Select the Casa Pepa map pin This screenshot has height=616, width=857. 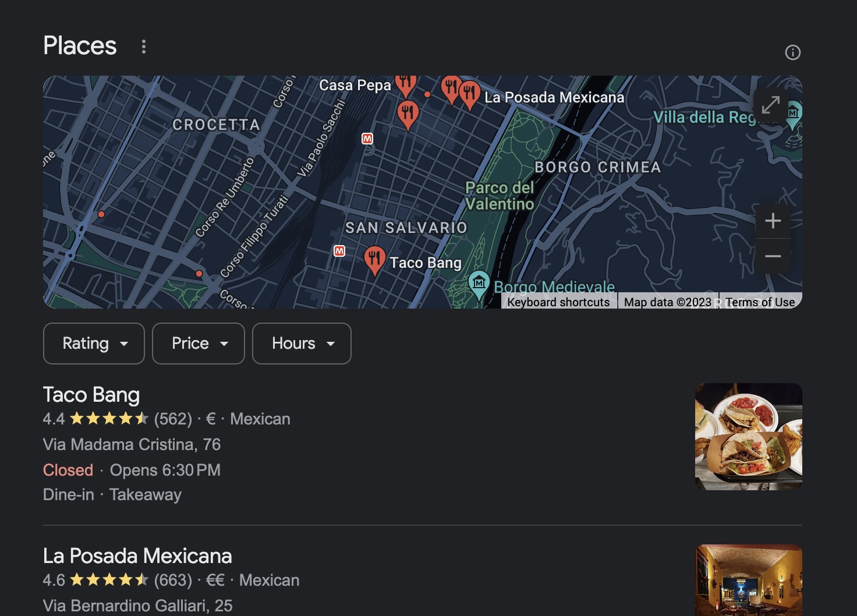pyautogui.click(x=406, y=86)
